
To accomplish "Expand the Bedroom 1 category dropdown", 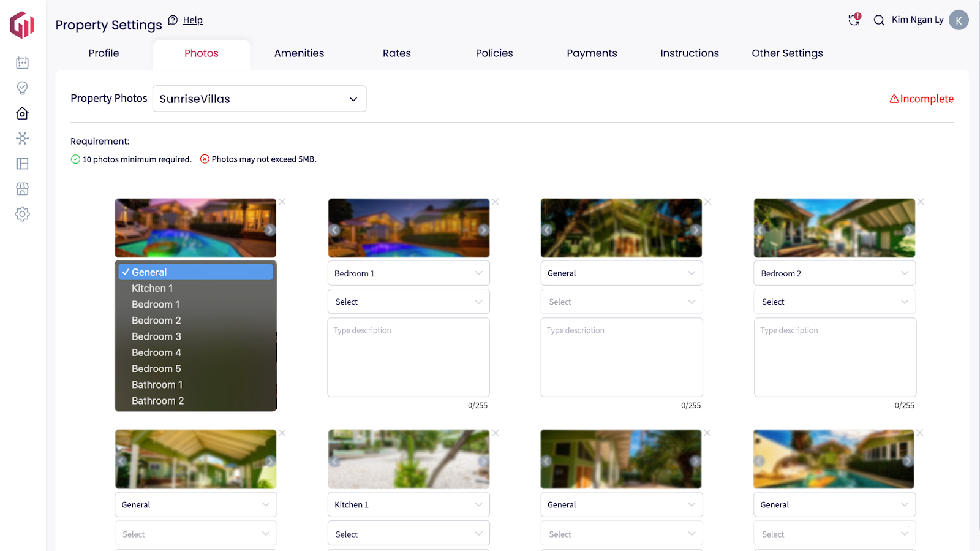I will [409, 273].
